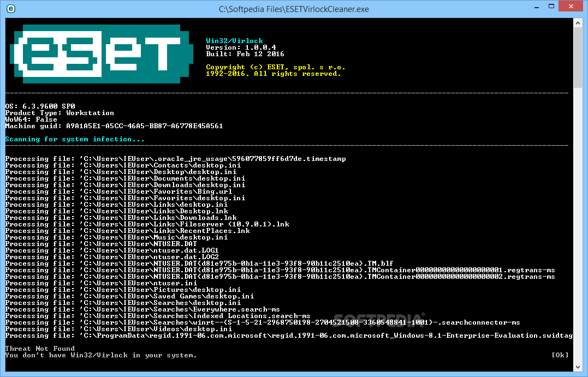Click the Music\desktop.ini line

point(117,237)
